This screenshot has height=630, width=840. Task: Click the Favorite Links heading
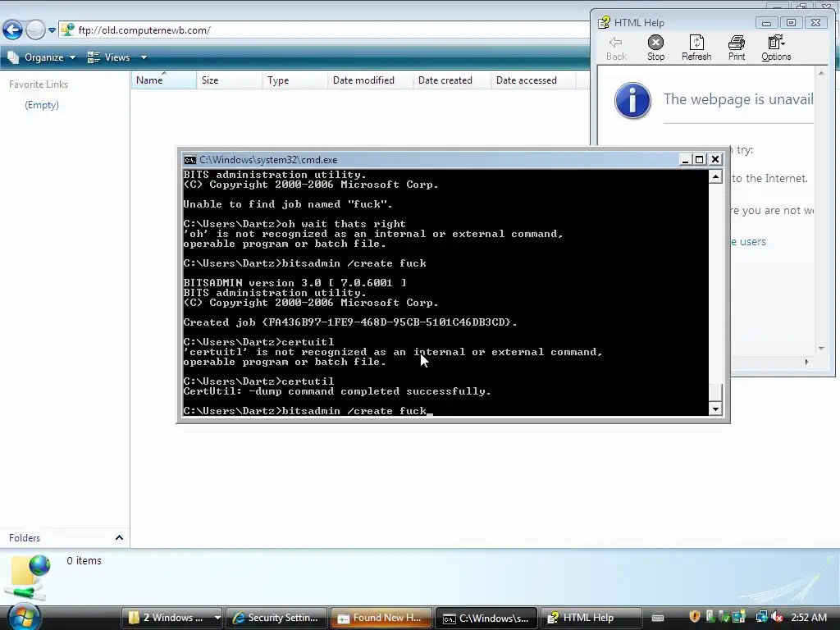(39, 84)
